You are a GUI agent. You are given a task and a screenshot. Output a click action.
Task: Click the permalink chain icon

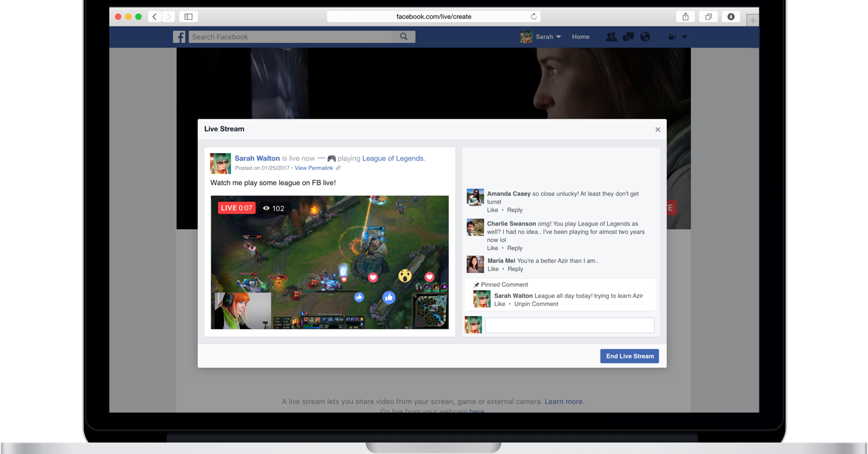(338, 168)
